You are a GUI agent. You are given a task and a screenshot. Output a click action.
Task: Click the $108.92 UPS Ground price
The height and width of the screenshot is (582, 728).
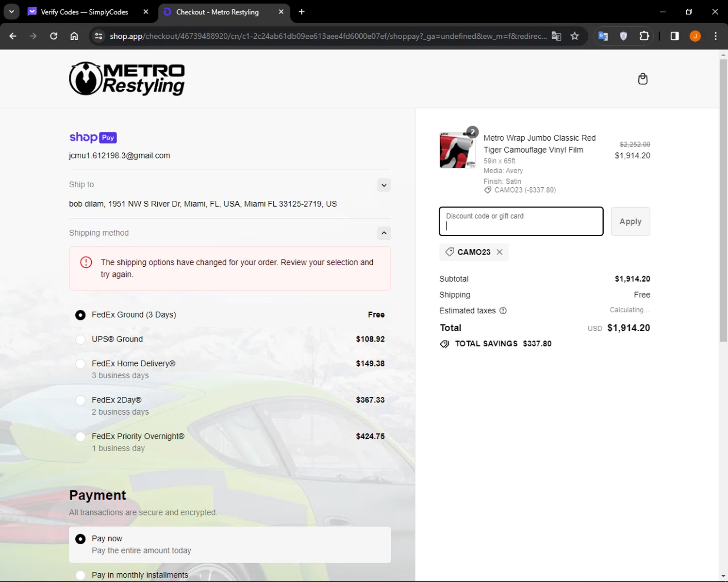point(370,339)
